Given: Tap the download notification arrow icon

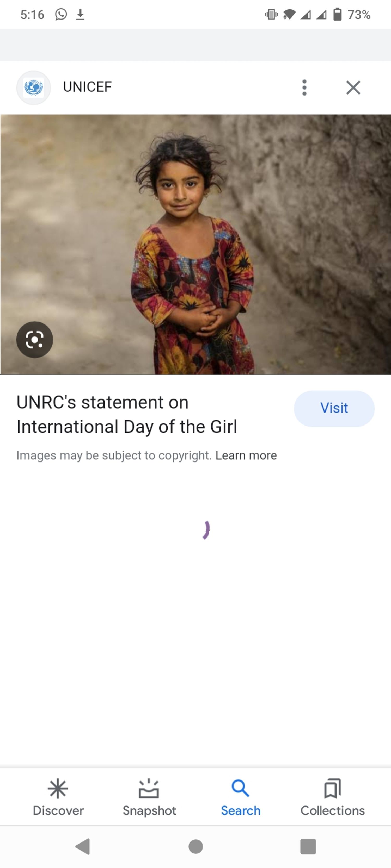Looking at the screenshot, I should point(80,15).
